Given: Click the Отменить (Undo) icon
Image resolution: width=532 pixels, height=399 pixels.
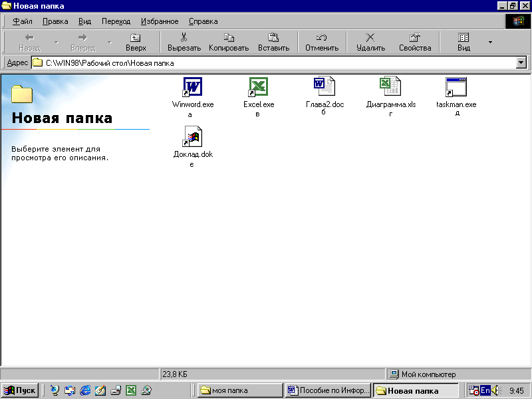Looking at the screenshot, I should coord(321,37).
